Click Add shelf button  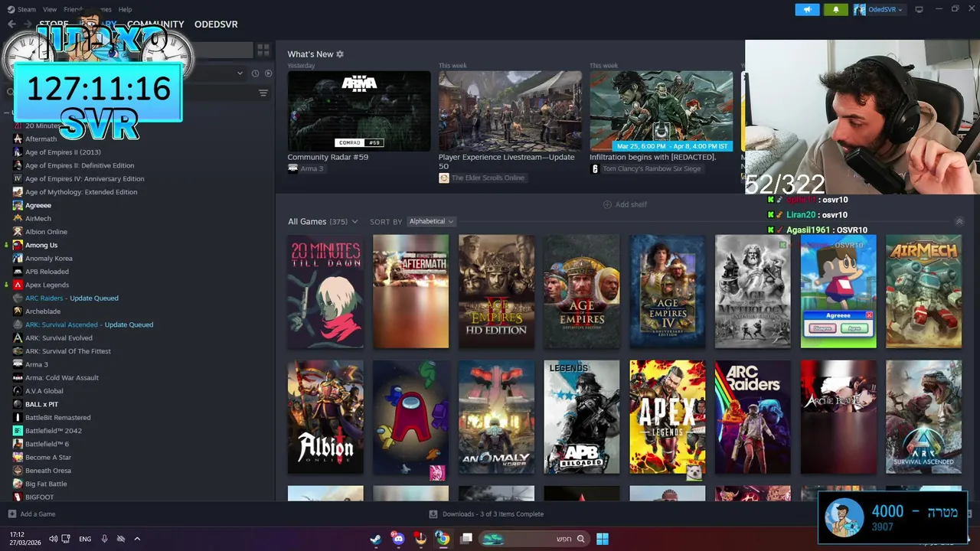tap(625, 204)
